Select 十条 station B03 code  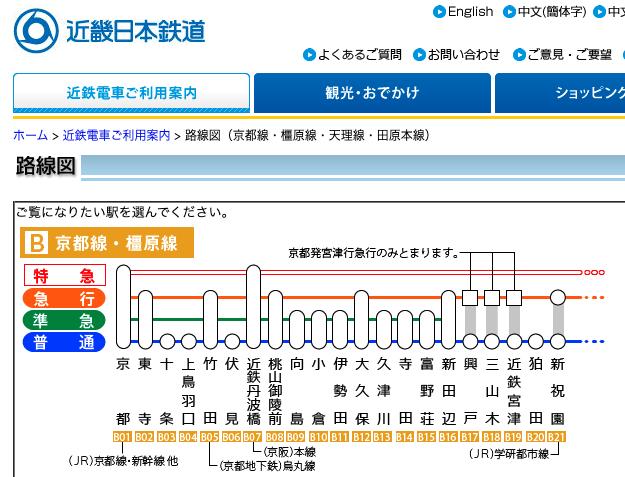click(166, 437)
